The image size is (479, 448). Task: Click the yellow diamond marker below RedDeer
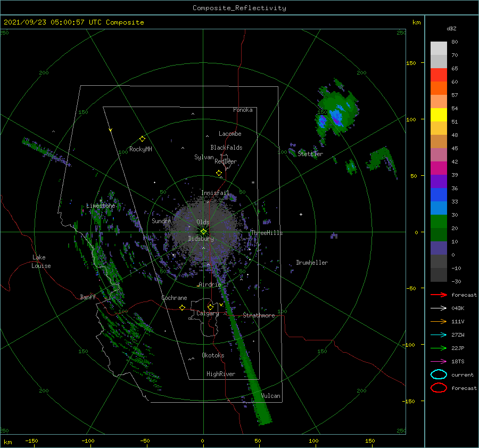[x=219, y=173]
